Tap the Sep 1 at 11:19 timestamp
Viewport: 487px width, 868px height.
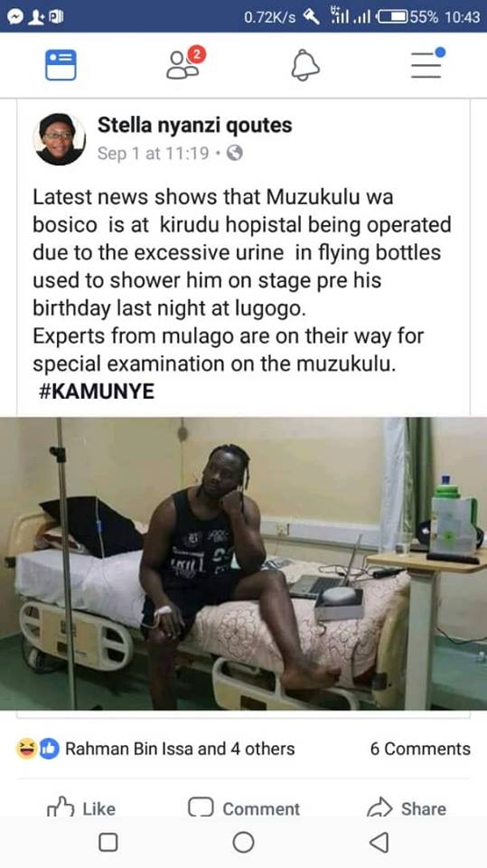click(x=154, y=154)
